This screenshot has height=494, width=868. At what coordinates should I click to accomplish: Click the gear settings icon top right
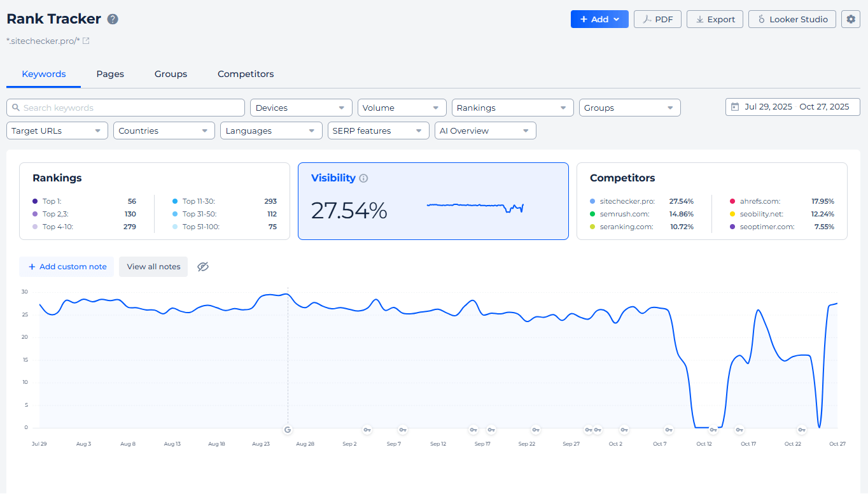pos(851,19)
